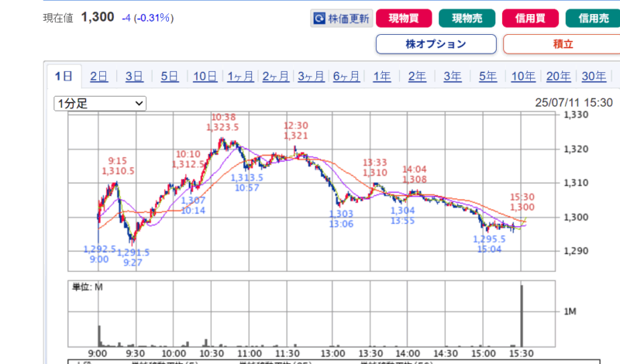
Task: Click the 1,307 10:14 low label
Action: coord(193,205)
